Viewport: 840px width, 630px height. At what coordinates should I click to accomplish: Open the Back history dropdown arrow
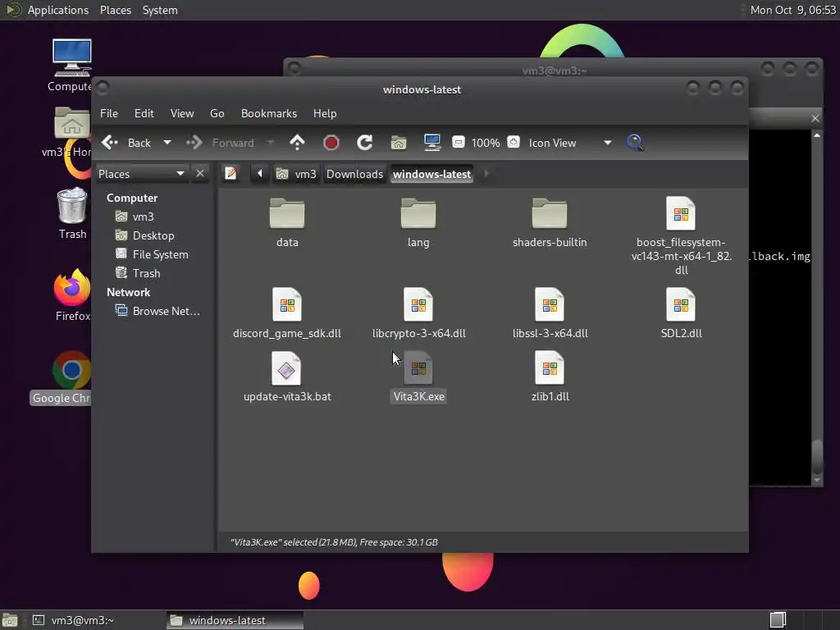167,143
